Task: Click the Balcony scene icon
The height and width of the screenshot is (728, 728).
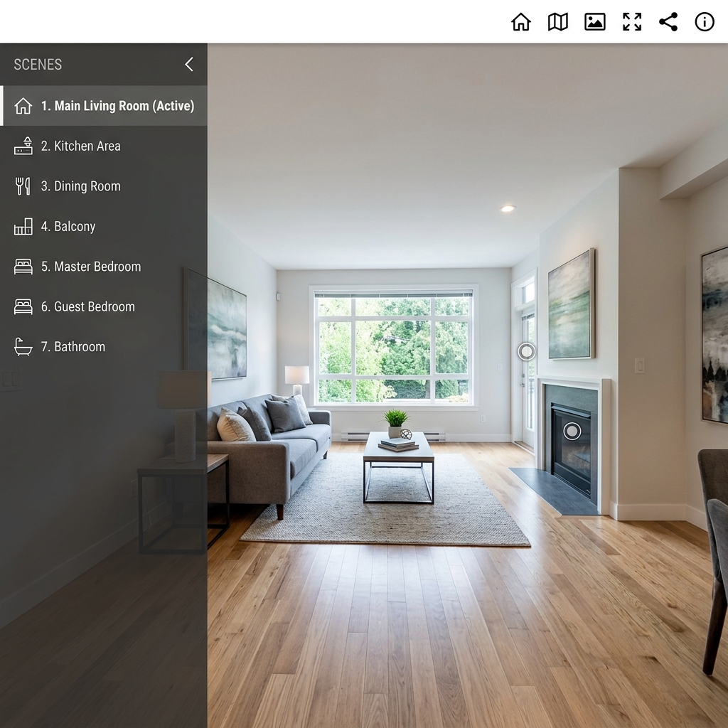Action: [23, 227]
